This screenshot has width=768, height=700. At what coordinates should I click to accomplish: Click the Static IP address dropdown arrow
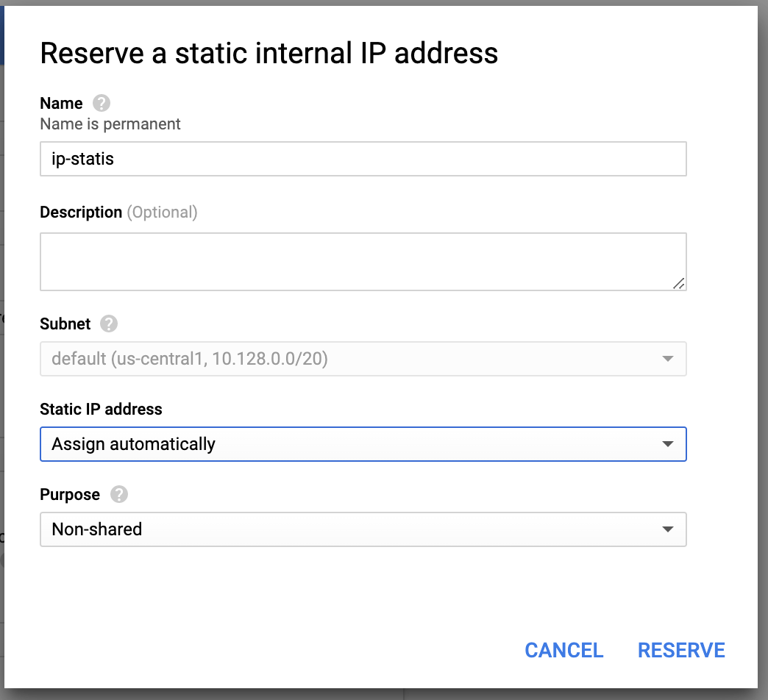[x=668, y=444]
